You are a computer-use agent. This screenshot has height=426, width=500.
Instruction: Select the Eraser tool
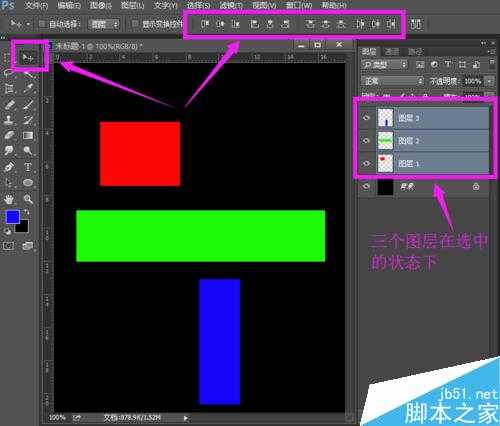[x=9, y=135]
